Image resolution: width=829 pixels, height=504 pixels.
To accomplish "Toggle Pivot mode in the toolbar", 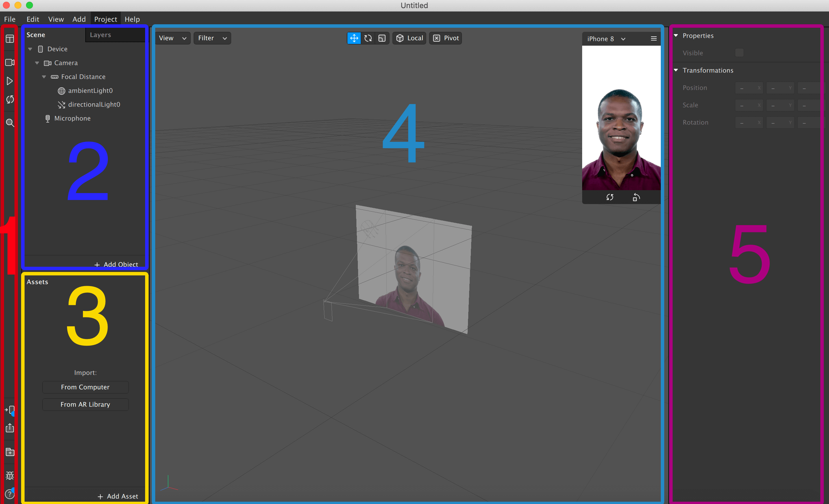I will tap(445, 38).
